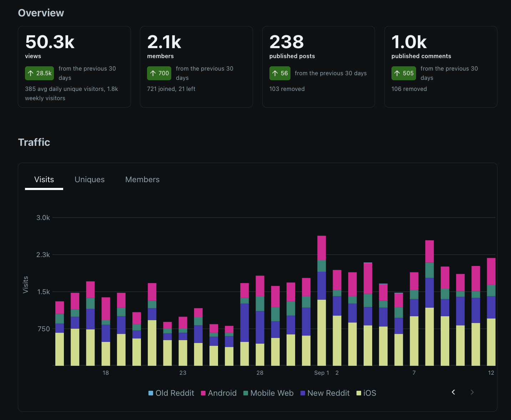Screen dimensions: 511x420
Task: Click the bar above date label 7
Action: [414, 319]
